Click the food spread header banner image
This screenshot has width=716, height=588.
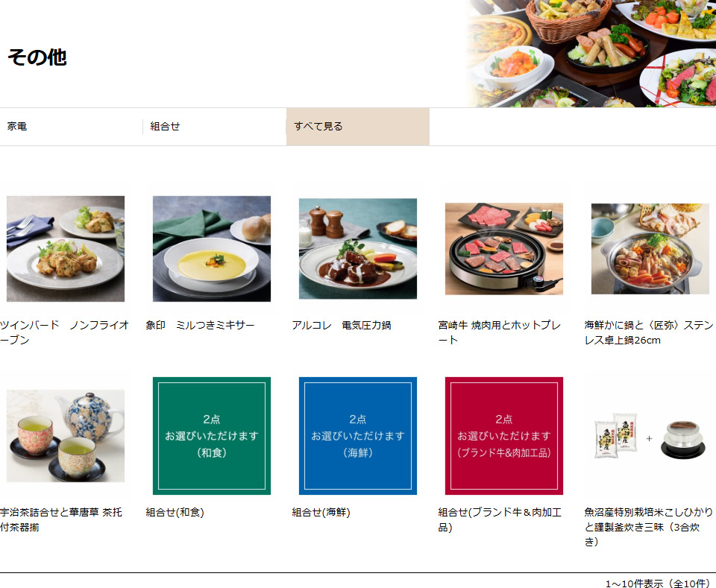(591, 54)
